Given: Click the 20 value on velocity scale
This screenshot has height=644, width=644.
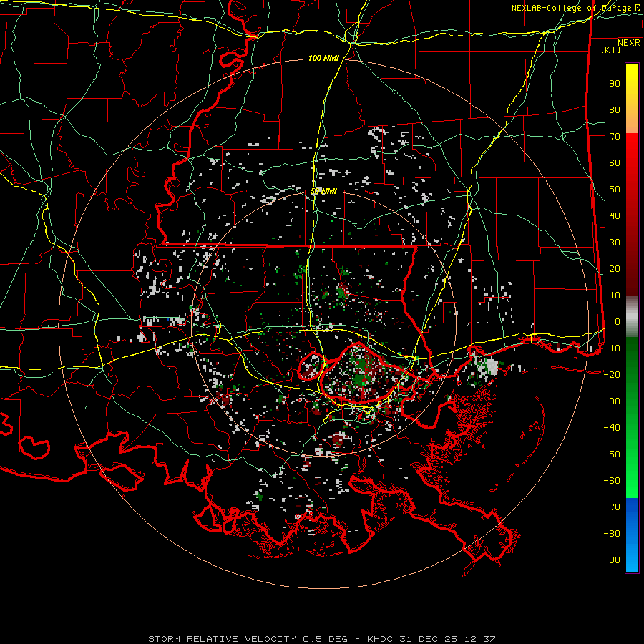Looking at the screenshot, I should [x=615, y=269].
